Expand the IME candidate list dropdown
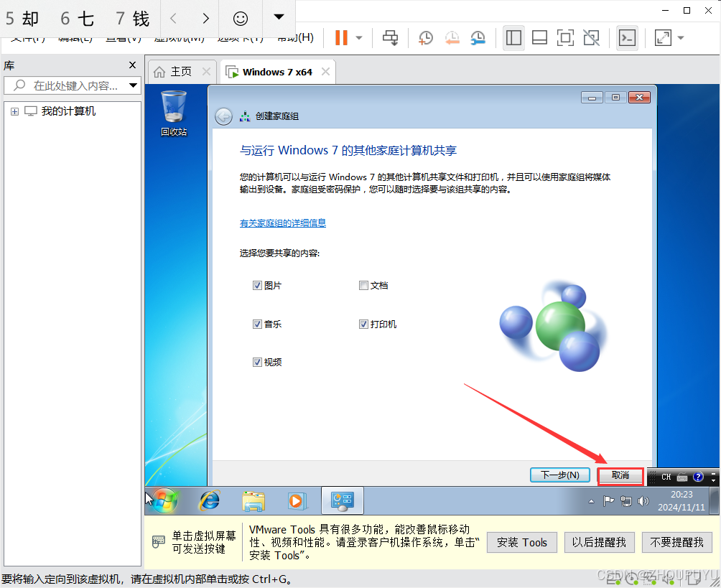This screenshot has height=588, width=721. pyautogui.click(x=279, y=17)
